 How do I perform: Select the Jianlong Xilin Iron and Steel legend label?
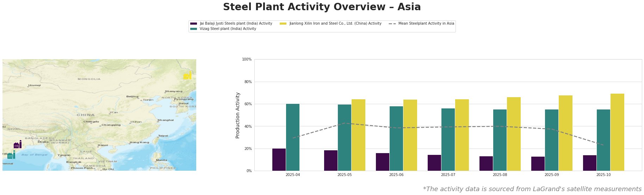(335, 24)
